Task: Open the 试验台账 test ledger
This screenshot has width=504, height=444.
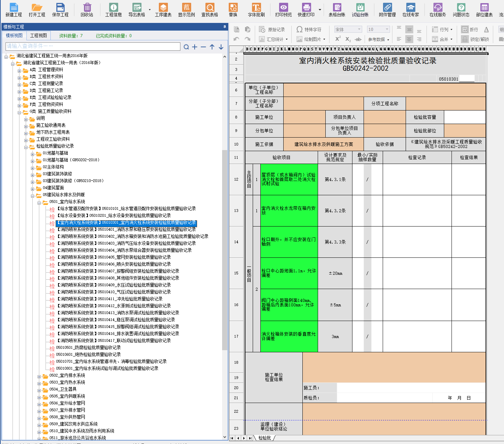Action: coord(360,10)
